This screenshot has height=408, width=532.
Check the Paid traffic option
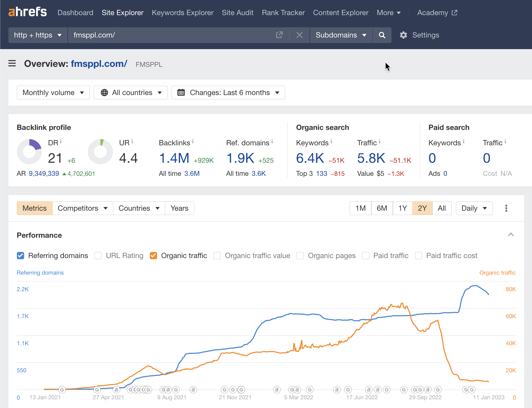[366, 255]
